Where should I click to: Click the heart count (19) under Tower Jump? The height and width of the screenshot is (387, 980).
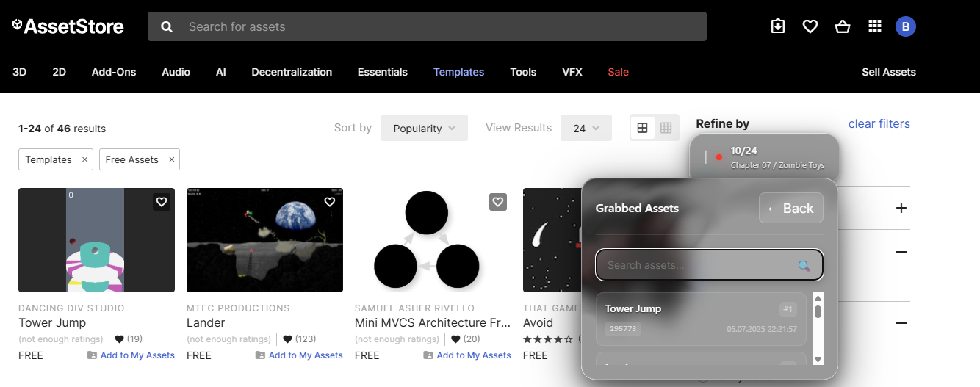[129, 339]
